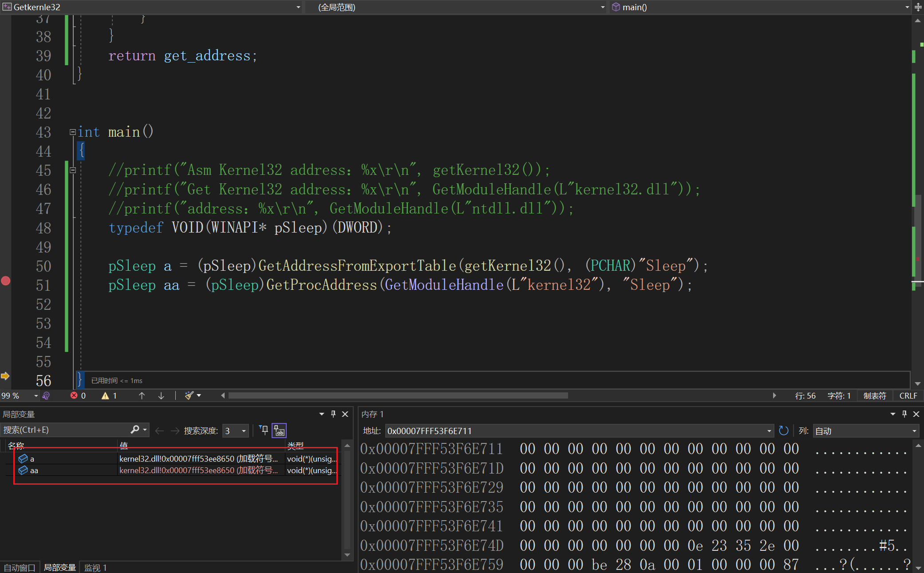The image size is (924, 573).
Task: Click the locals panel scrollbar up arrow
Action: pos(347,445)
